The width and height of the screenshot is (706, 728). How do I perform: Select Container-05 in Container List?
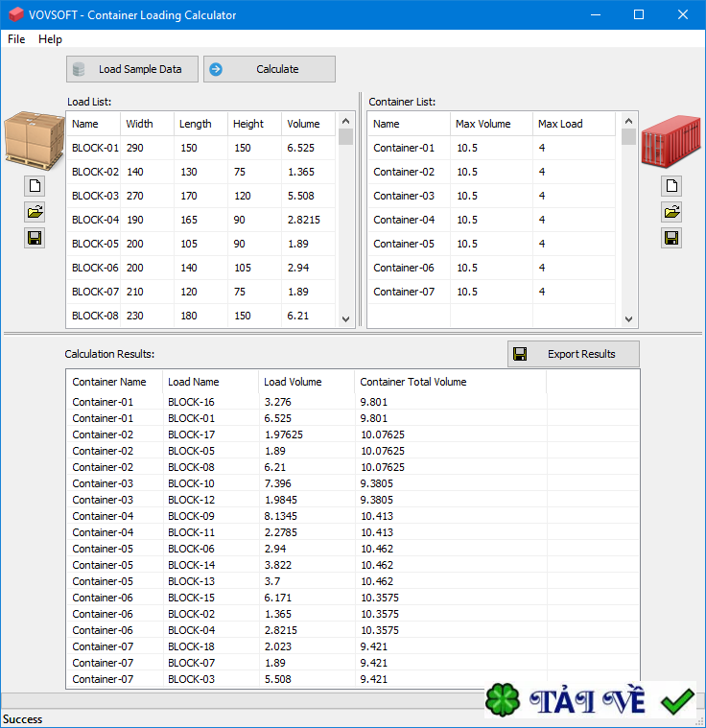coord(492,244)
